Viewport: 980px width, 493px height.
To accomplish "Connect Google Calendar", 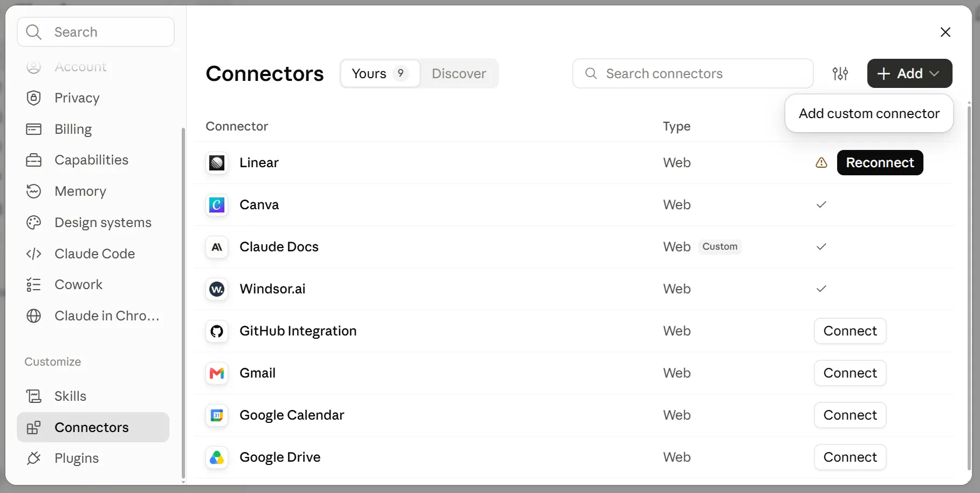I will point(850,415).
